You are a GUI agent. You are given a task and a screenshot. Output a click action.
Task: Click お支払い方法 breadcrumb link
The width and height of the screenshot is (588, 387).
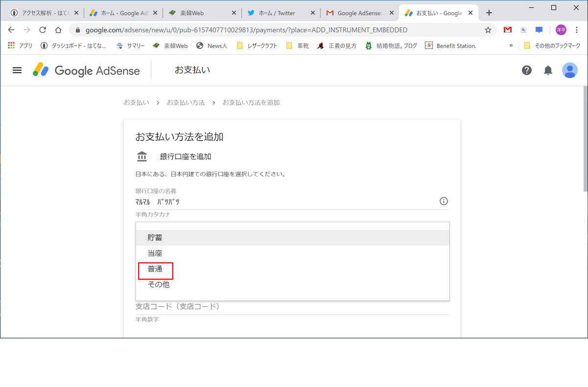(186, 102)
